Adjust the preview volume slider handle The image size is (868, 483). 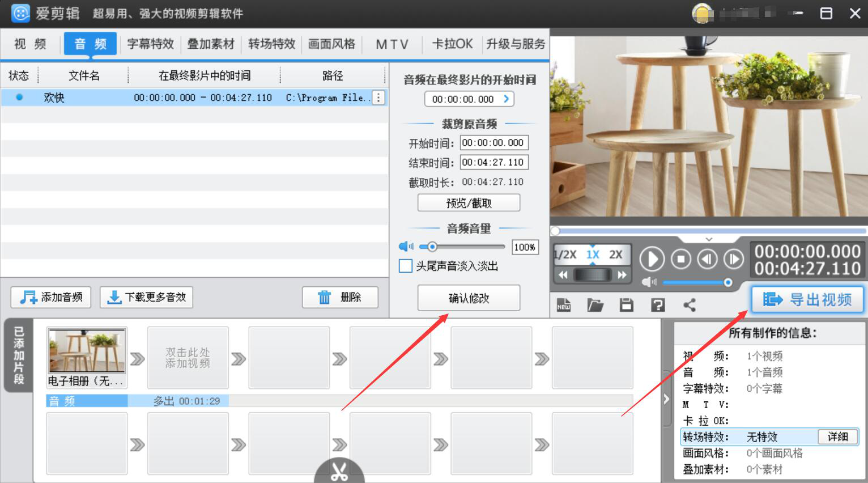click(728, 282)
